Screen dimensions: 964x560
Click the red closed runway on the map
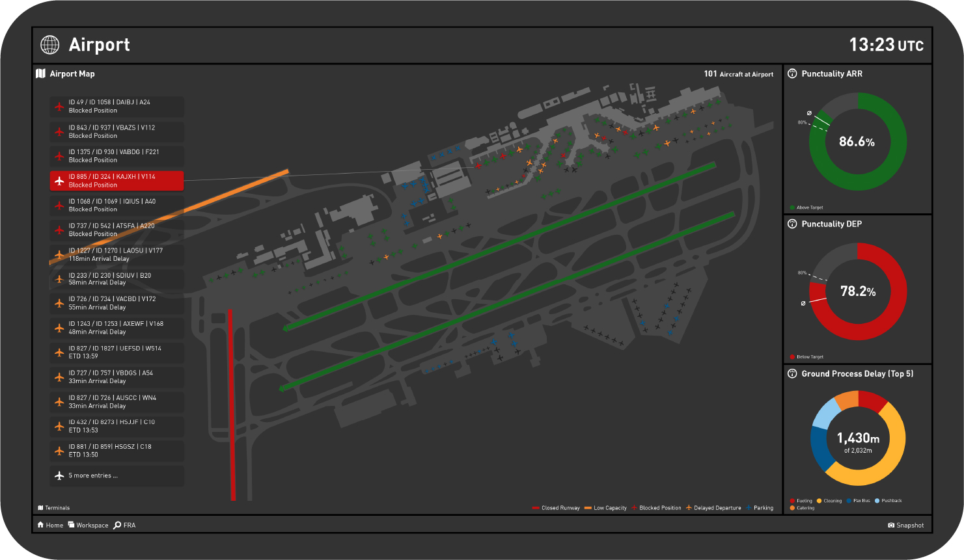232,403
